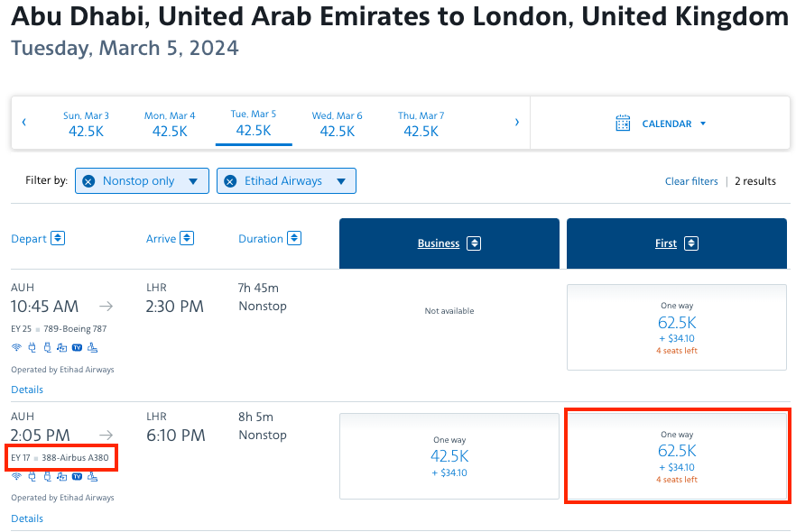Click the Wi-Fi amenity icon on the 10:45 AM flight
Screen dimensions: 796x532
[x=16, y=347]
